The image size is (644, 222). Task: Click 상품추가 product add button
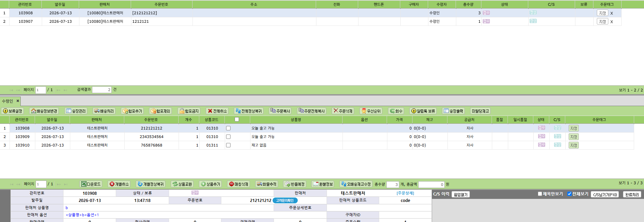pos(210,184)
